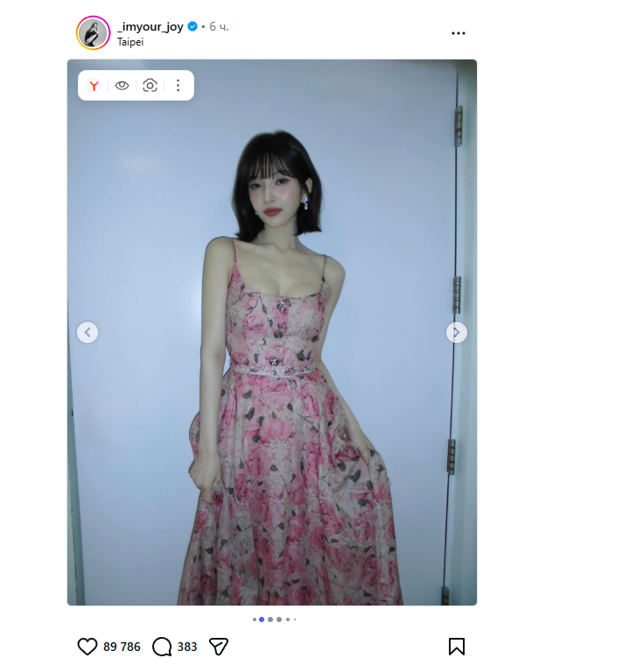
Task: Open the Taipei location link
Action: (x=130, y=42)
